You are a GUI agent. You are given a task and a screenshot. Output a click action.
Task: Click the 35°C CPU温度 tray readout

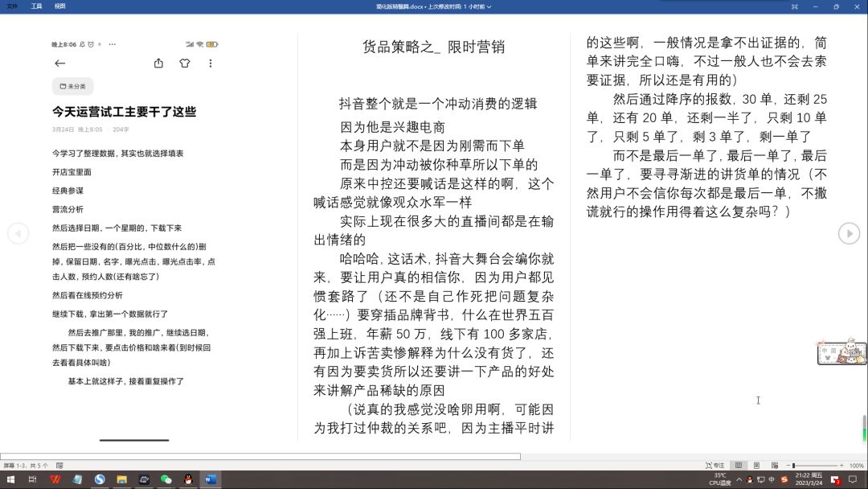pos(719,479)
